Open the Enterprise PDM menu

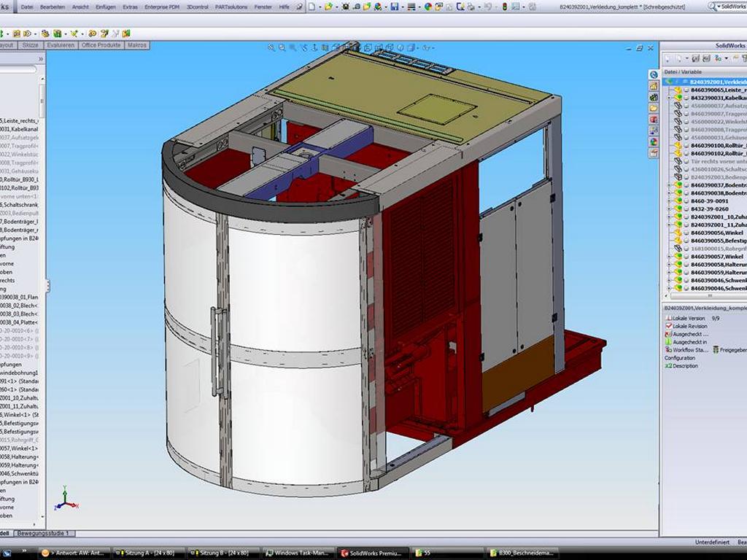[162, 7]
